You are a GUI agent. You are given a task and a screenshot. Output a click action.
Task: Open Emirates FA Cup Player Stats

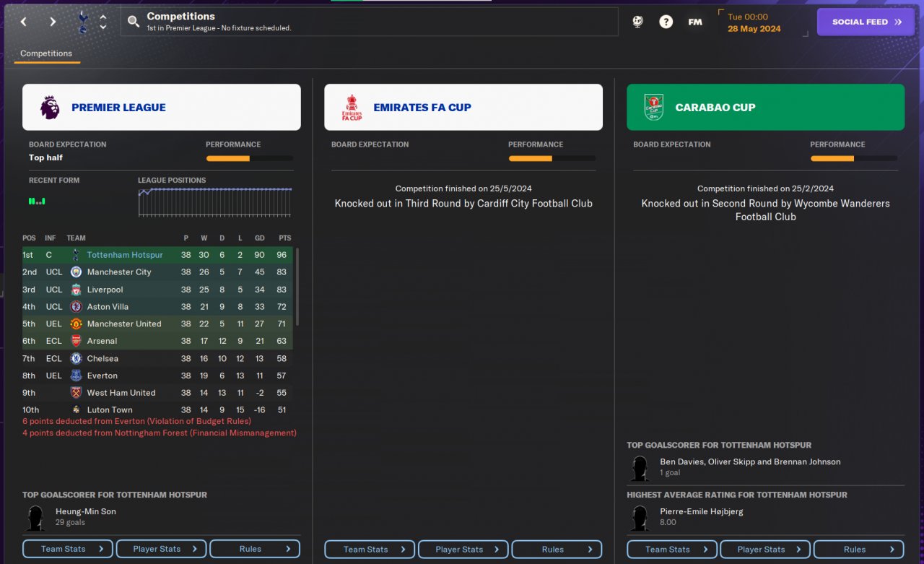tap(463, 550)
